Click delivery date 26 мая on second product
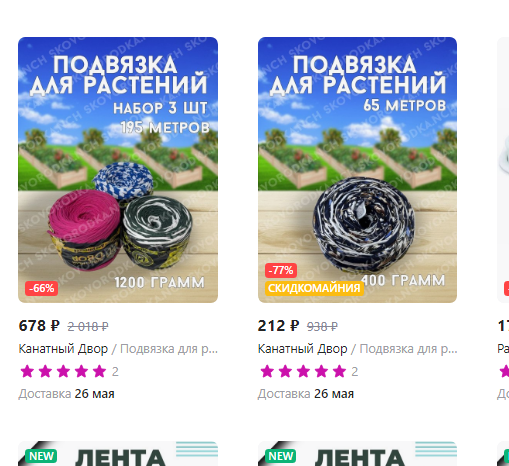509x466 pixels. pos(334,394)
